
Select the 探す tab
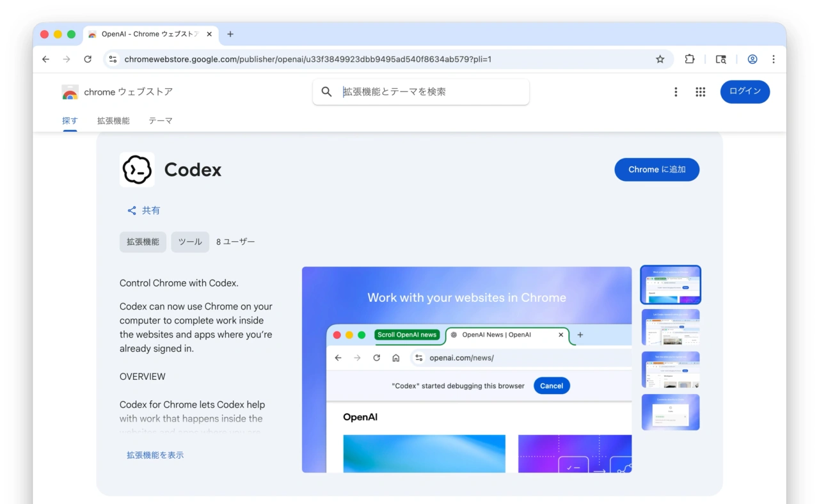[x=70, y=120]
